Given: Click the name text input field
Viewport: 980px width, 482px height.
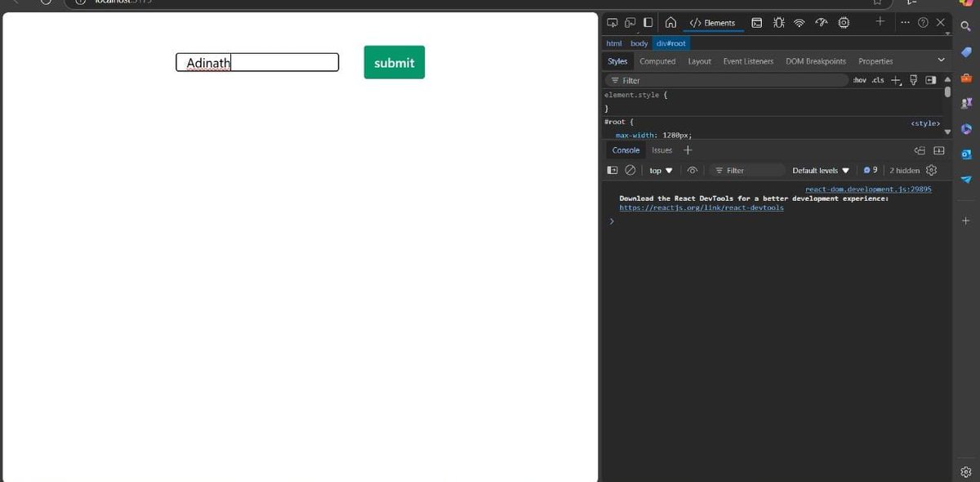Looking at the screenshot, I should tap(257, 62).
